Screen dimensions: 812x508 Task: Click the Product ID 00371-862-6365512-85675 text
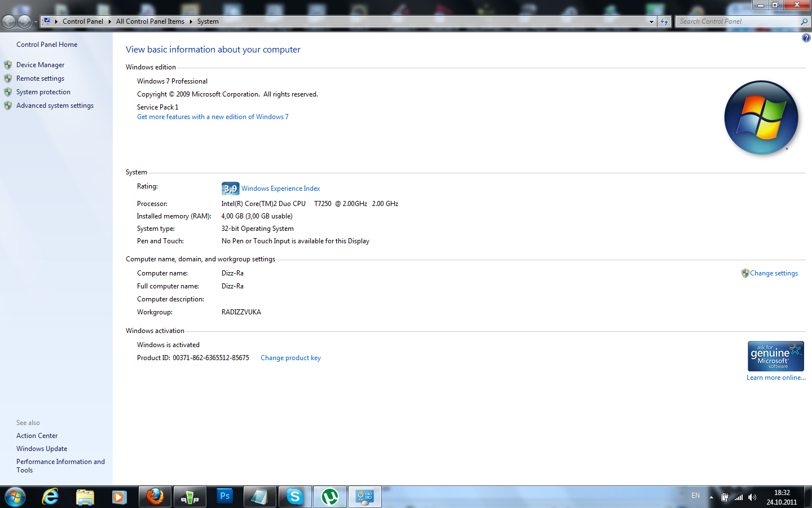click(193, 358)
